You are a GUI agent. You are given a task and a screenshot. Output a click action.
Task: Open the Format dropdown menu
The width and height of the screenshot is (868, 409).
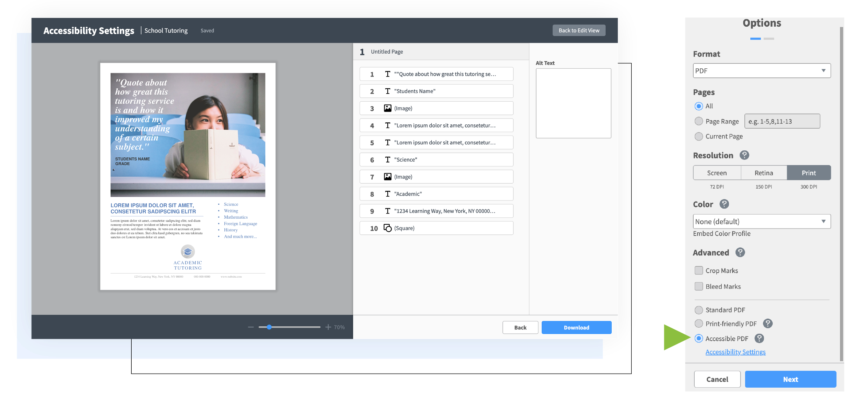762,70
